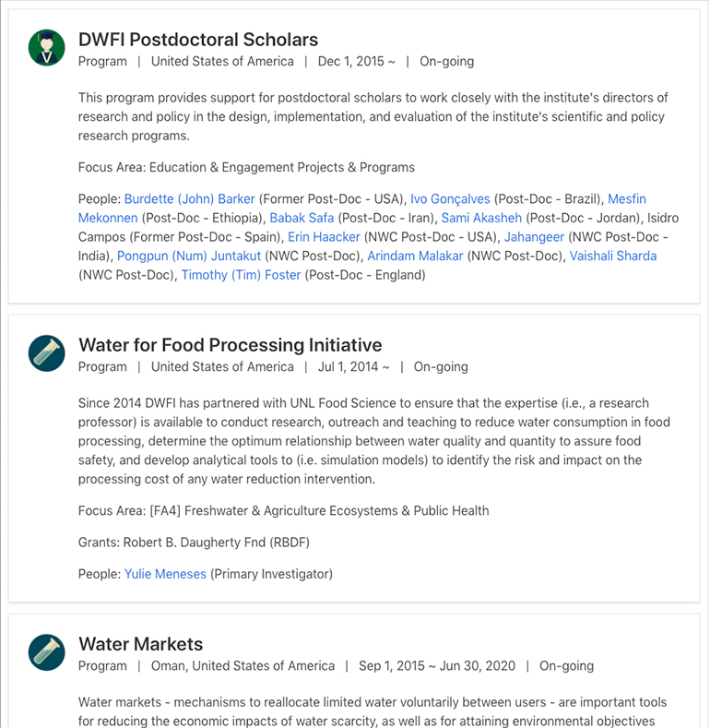Viewport: 710px width, 728px height.
Task: Click the Water Markets program title
Action: click(140, 644)
